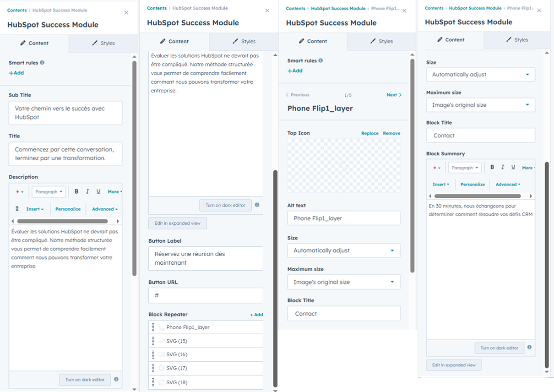554x392 pixels.
Task: Click the Top Icon image preview
Action: [344, 166]
